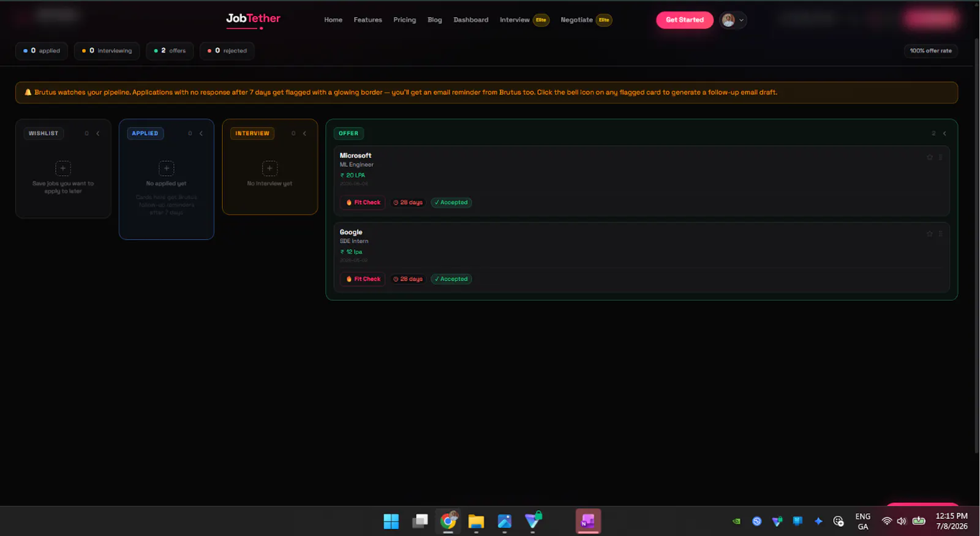980x536 pixels.
Task: Collapse the Applied column
Action: pos(201,134)
